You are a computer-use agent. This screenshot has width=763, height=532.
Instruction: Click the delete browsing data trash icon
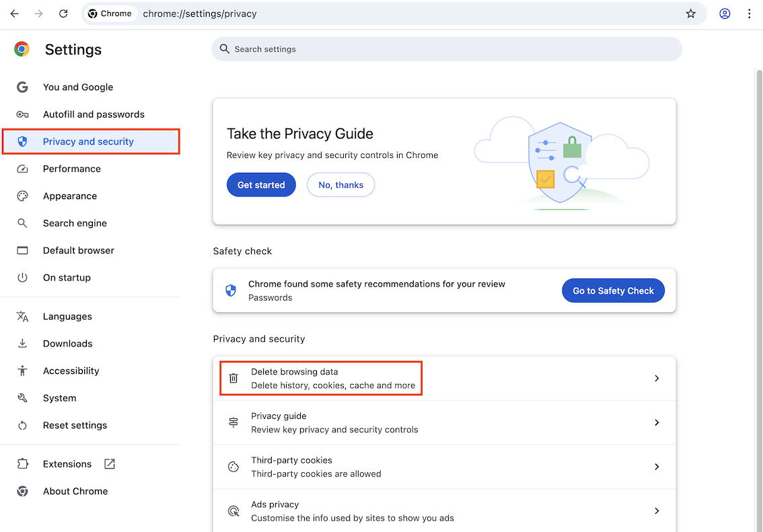pos(233,378)
